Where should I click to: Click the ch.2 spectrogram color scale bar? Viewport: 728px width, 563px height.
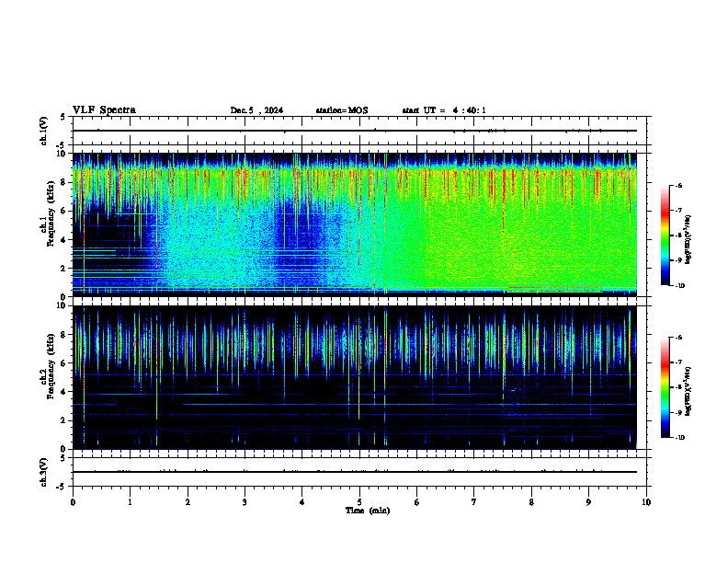coord(665,387)
